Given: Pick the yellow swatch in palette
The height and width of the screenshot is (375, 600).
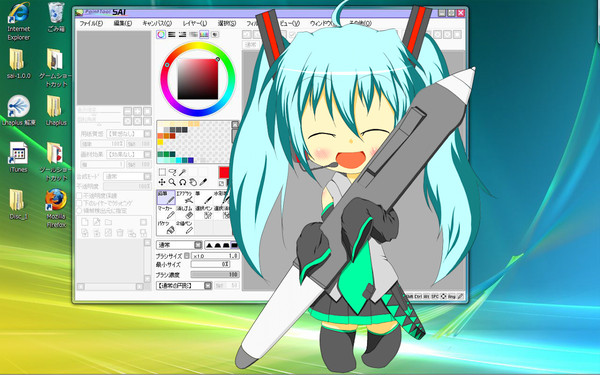Looking at the screenshot, I should point(160,142).
